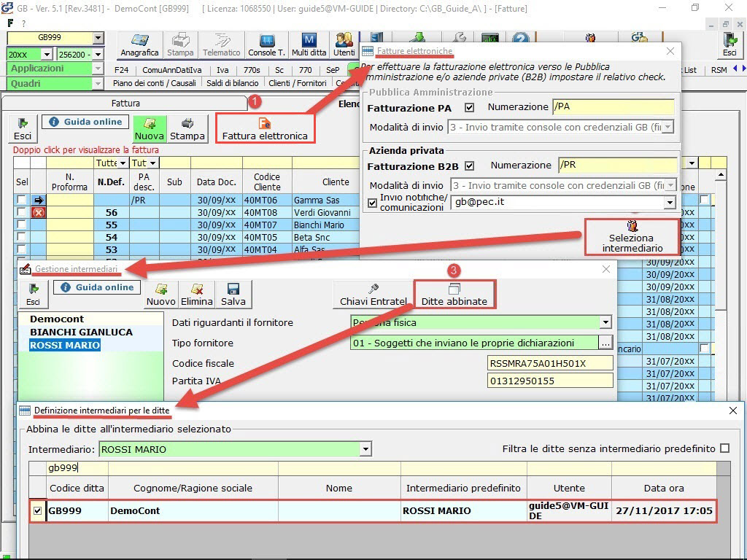Click the red error icon on invoice 56
The height and width of the screenshot is (560, 747).
tap(39, 212)
